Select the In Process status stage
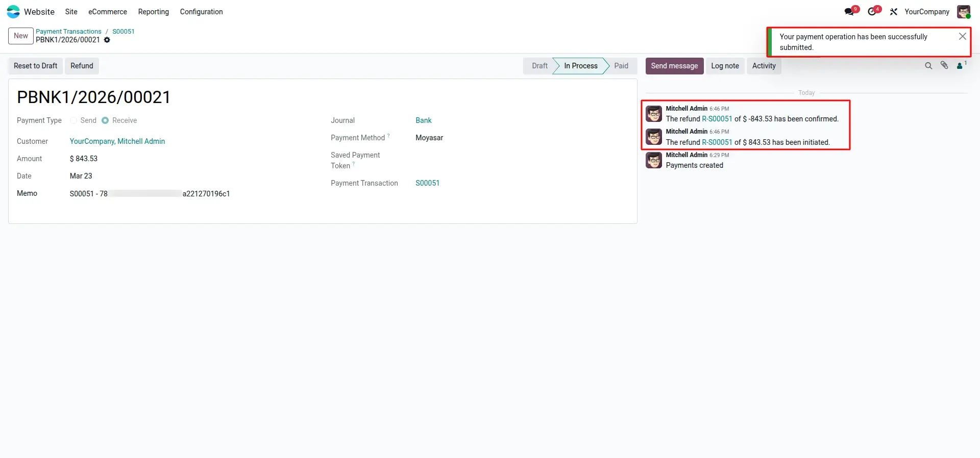This screenshot has width=980, height=458. [x=580, y=66]
